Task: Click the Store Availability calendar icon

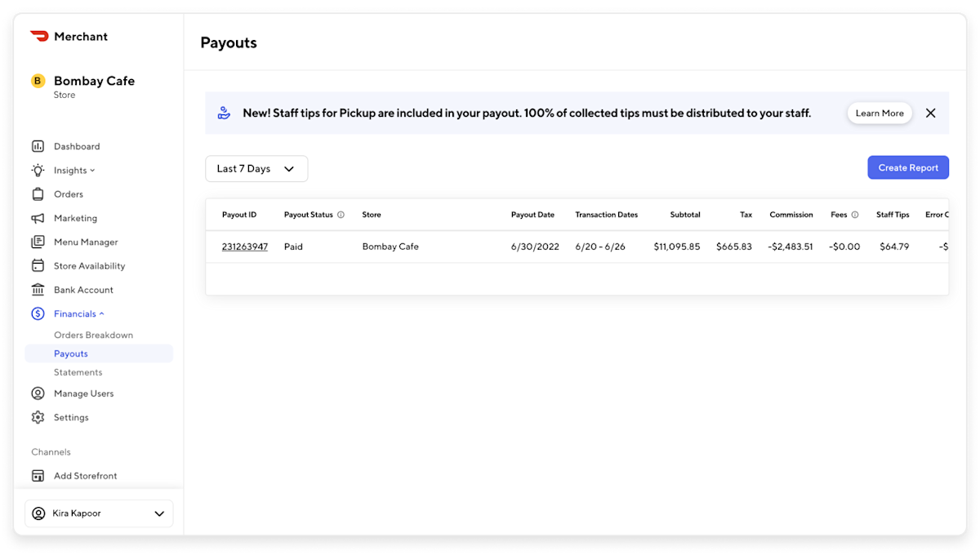Action: click(x=38, y=265)
